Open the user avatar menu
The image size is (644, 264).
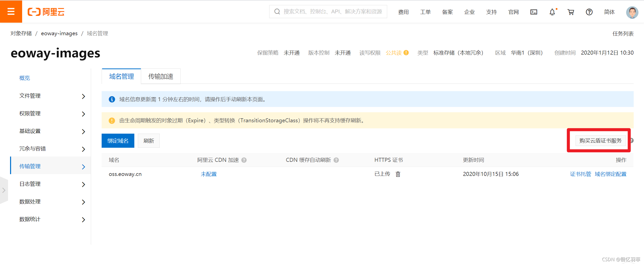[632, 12]
